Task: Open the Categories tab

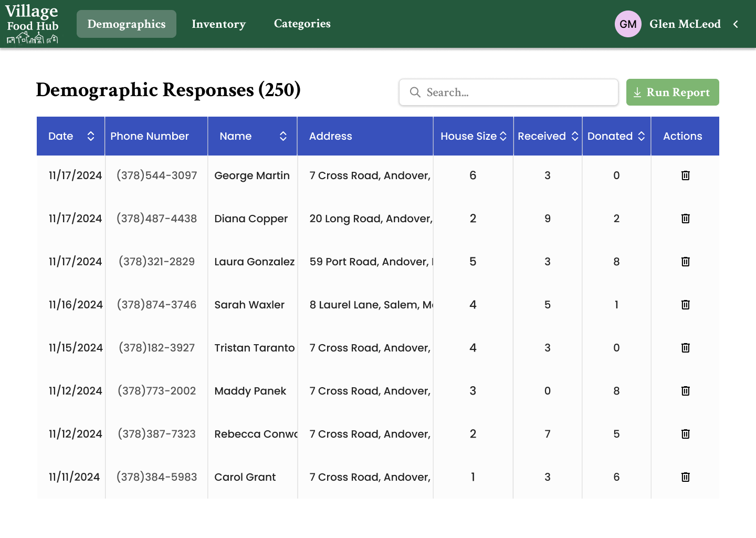Action: [302, 24]
